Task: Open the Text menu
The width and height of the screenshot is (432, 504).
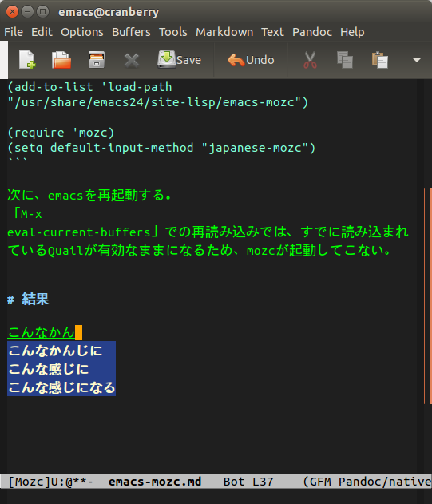Action: pos(272,32)
